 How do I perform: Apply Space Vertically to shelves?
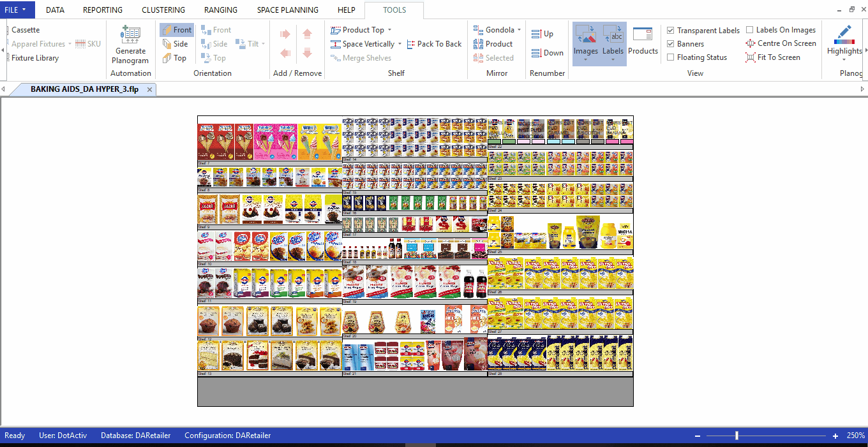pyautogui.click(x=363, y=44)
